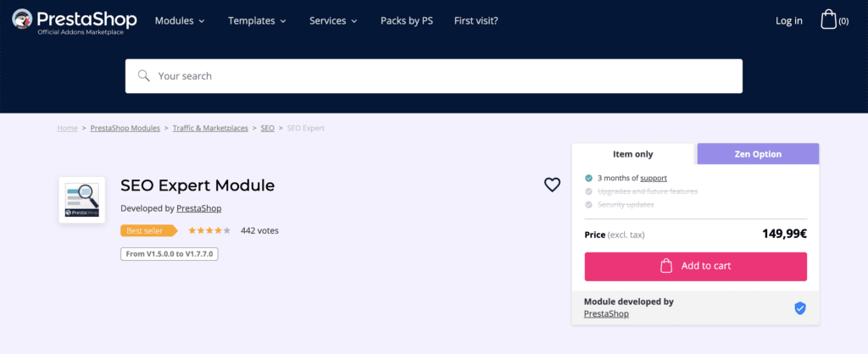The width and height of the screenshot is (868, 354).
Task: Click the SEO Expert module thumbnail
Action: pyautogui.click(x=82, y=200)
